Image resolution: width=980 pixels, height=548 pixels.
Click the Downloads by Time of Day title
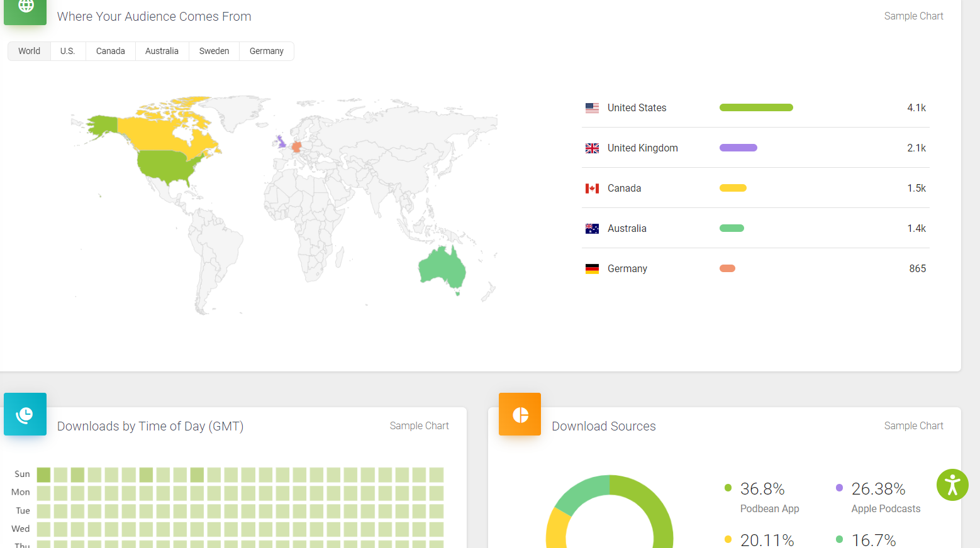150,426
